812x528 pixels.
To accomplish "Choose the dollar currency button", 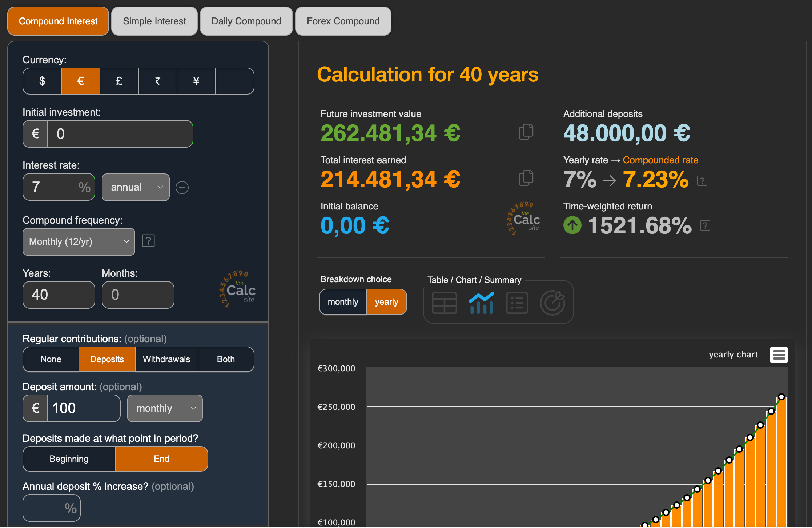I will coord(42,81).
